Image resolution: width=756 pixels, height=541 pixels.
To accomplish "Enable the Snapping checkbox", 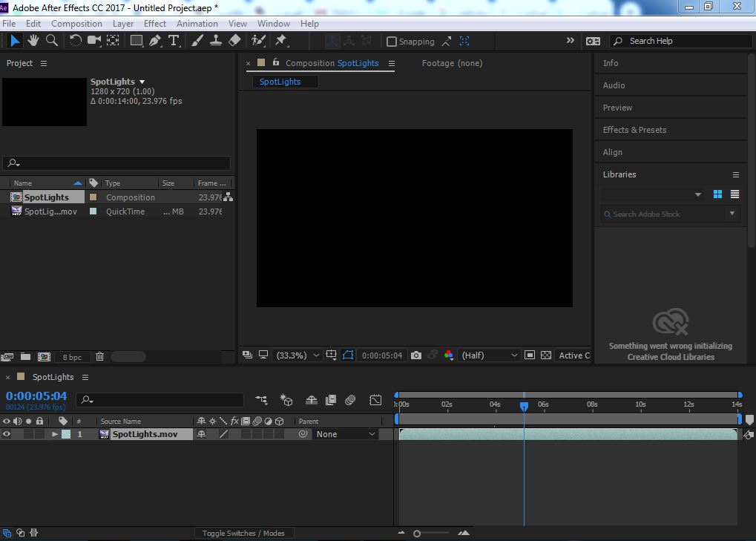I will coord(392,42).
